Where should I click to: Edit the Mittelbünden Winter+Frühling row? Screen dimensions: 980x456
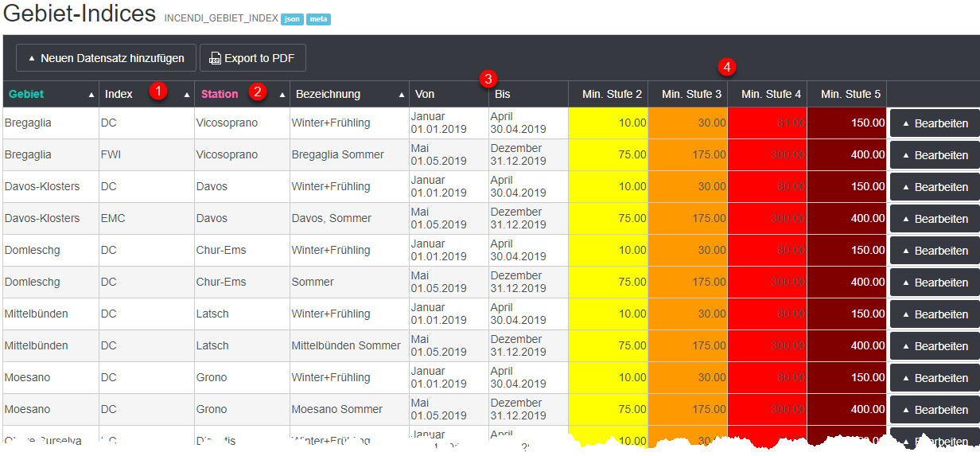pos(935,314)
